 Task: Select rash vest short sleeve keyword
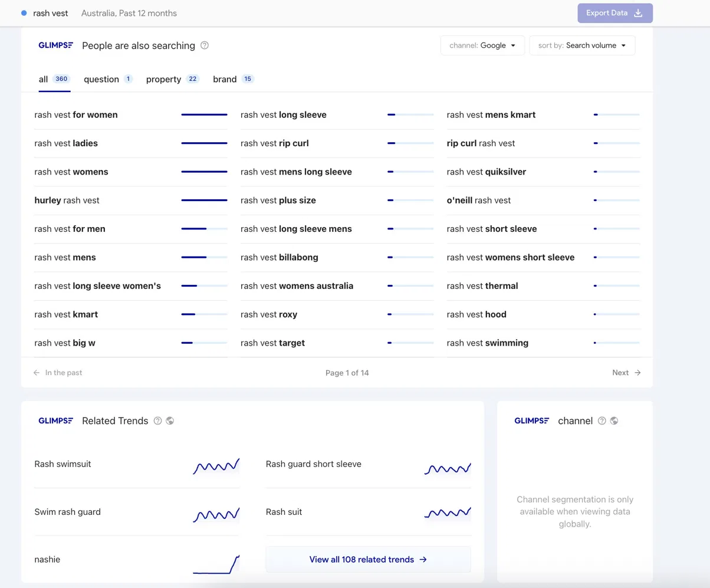492,229
